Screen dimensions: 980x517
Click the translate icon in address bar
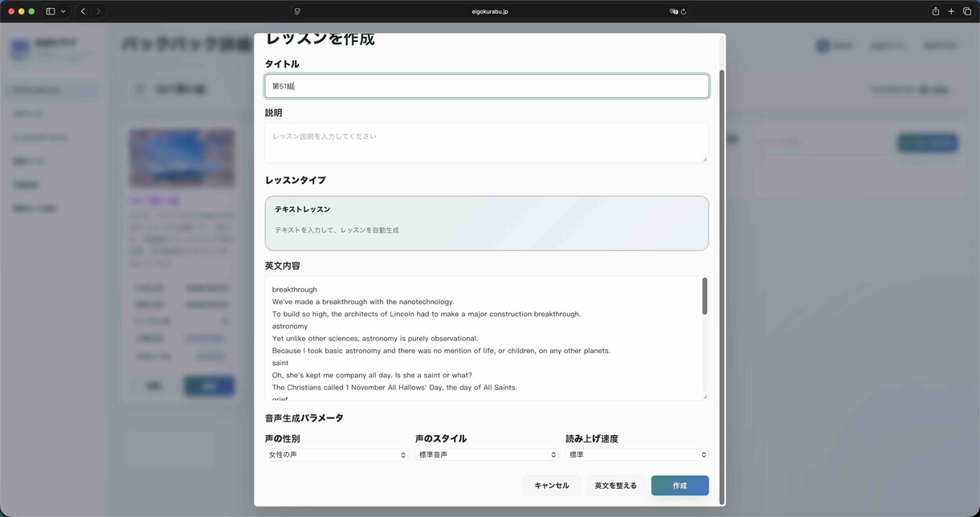click(x=673, y=11)
